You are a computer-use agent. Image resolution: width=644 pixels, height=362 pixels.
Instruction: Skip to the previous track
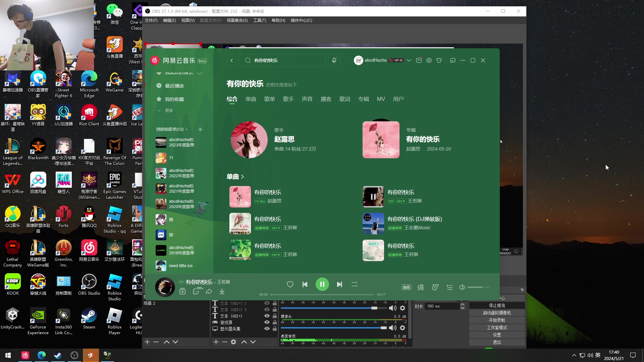point(305,284)
